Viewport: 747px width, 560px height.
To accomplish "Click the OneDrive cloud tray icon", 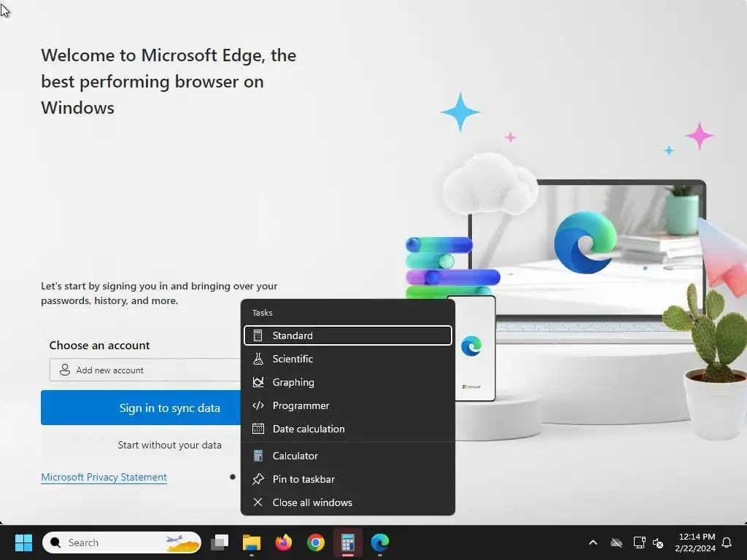I will 616,542.
